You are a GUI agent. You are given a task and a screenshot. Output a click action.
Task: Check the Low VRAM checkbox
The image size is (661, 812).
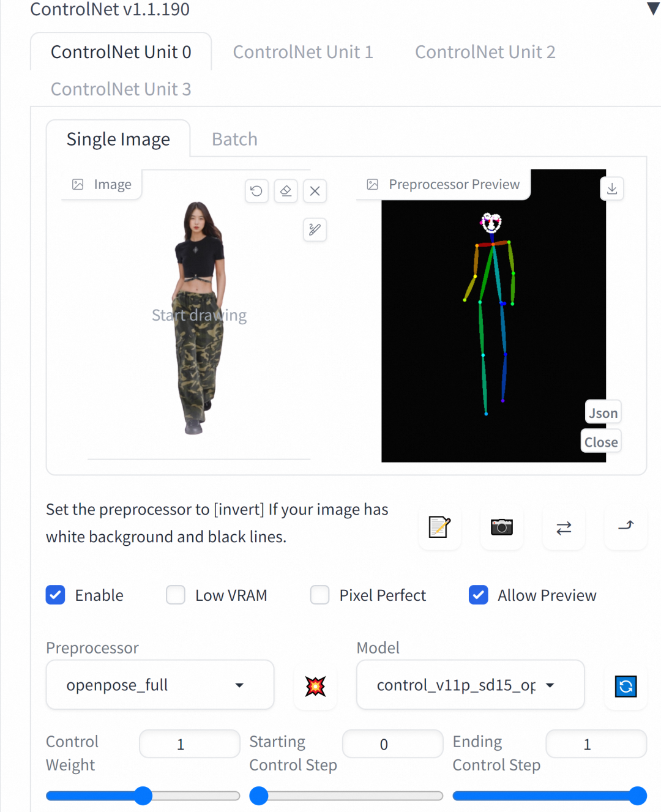176,595
